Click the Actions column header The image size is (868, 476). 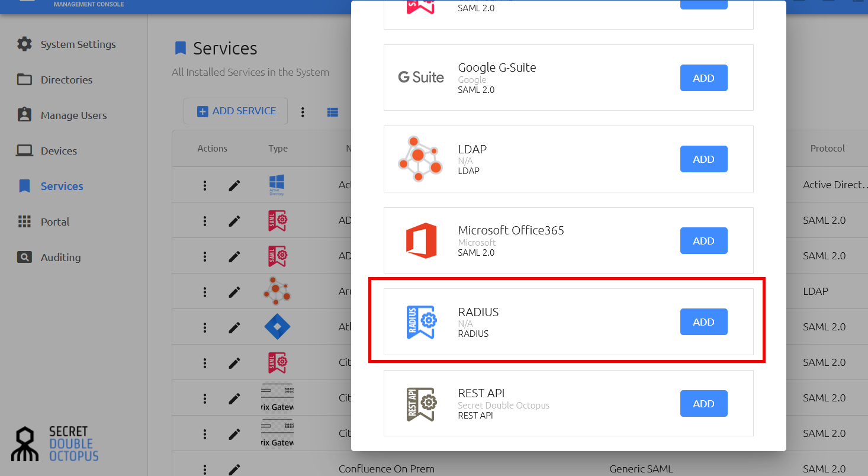coord(212,149)
